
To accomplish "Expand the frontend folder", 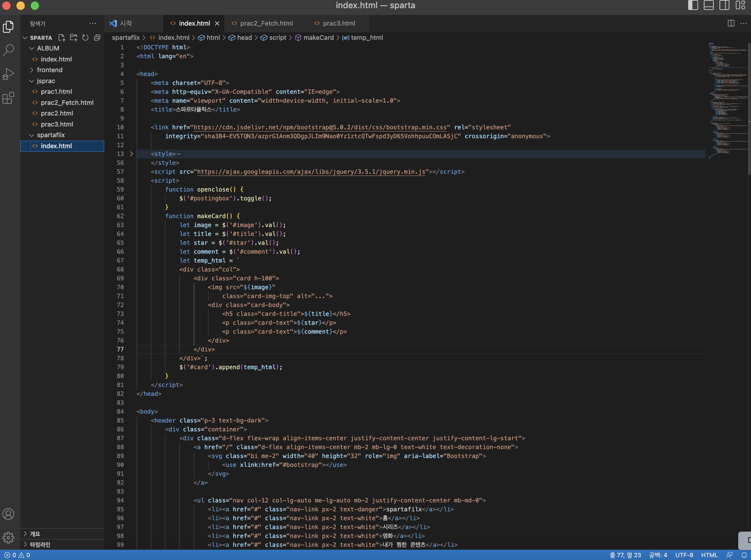I will 50,70.
